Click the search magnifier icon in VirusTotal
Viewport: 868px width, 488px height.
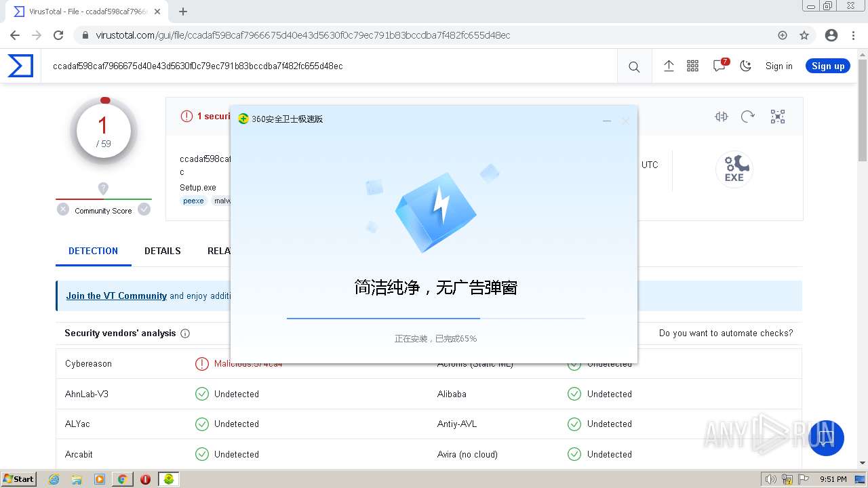[x=634, y=66]
